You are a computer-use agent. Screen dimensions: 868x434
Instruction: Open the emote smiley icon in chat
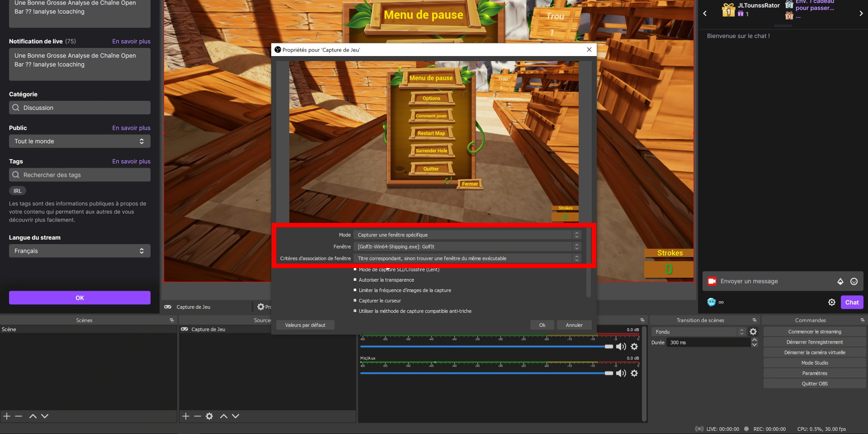(854, 281)
